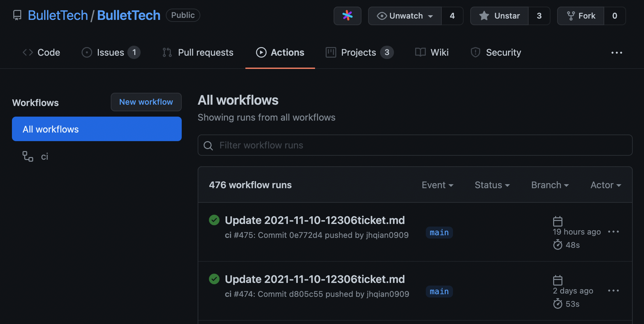
Task: Open the BulletTech repository name link
Action: (129, 15)
